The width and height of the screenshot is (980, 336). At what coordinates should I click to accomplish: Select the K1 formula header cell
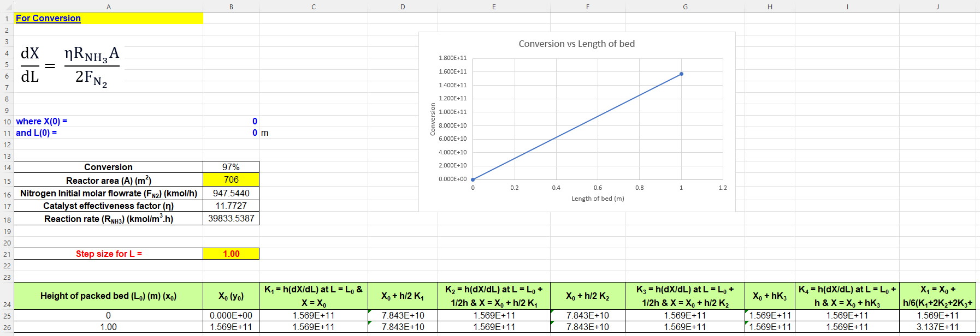[x=314, y=296]
